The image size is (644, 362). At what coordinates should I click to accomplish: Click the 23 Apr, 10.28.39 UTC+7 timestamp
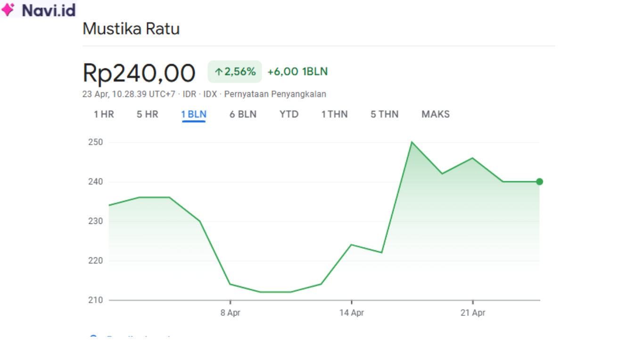coord(129,94)
